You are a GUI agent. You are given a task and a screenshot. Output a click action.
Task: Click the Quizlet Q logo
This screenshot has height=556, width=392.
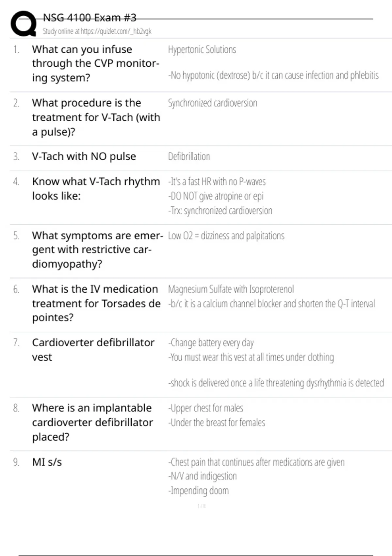(x=24, y=24)
